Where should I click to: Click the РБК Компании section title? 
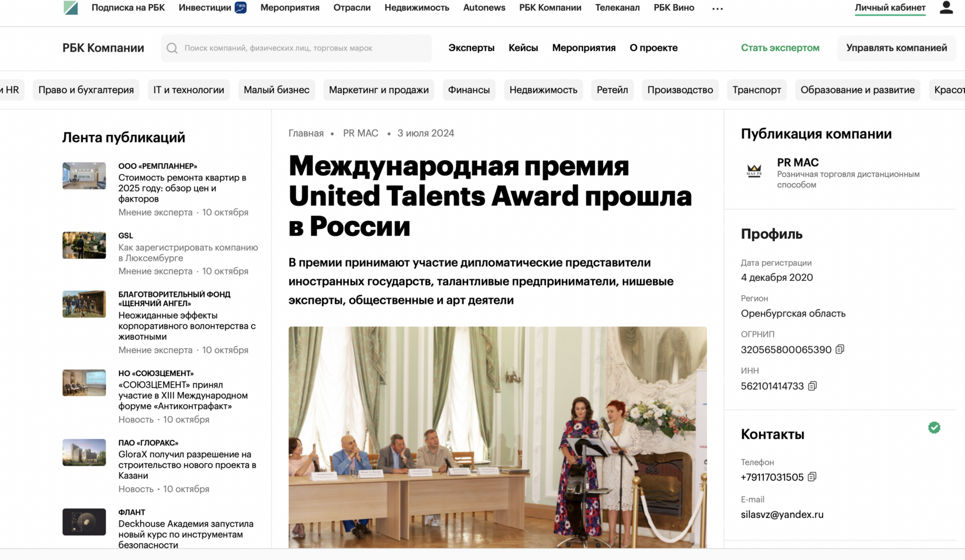(103, 48)
